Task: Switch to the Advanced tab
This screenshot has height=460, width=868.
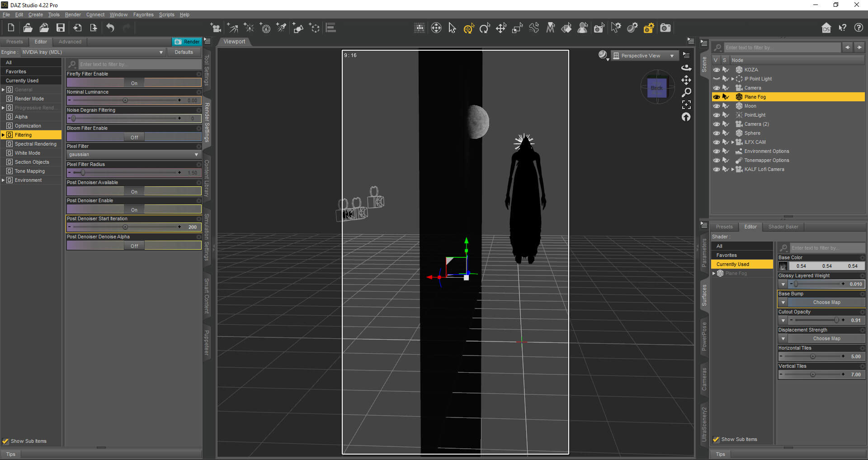Action: pos(70,42)
